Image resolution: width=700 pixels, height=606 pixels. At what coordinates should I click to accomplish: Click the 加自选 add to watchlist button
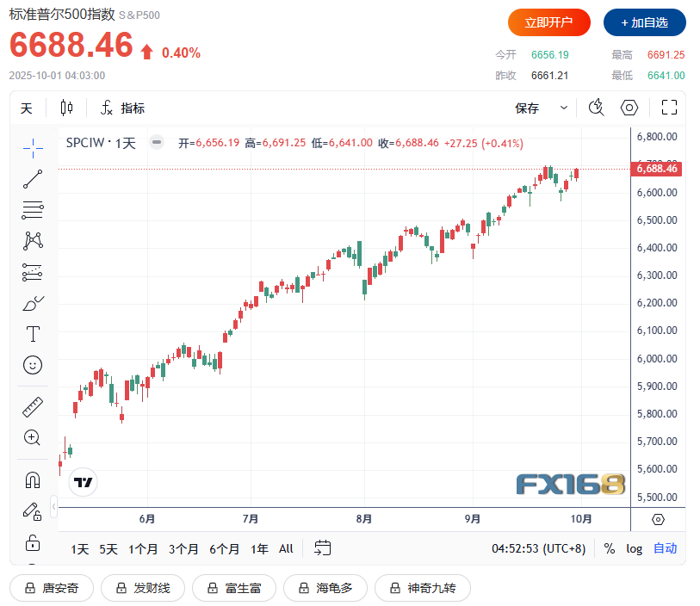645,22
